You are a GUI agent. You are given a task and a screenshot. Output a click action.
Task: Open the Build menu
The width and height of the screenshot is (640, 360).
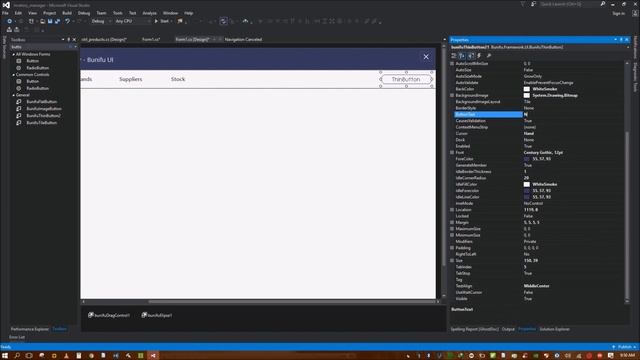67,13
